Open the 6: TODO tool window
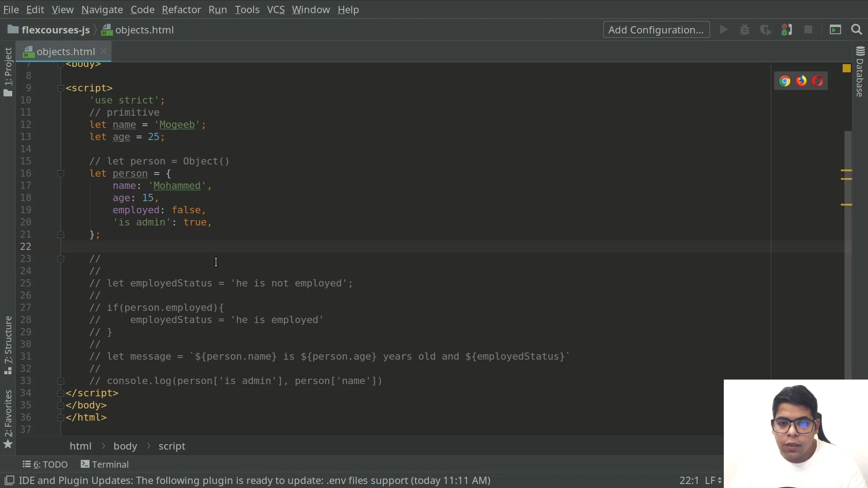Screen dimensions: 868x488 point(45,465)
